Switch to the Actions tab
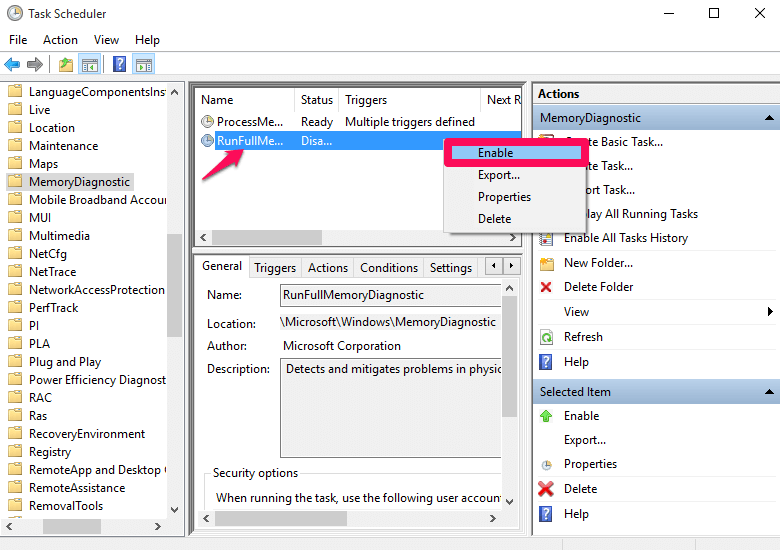The width and height of the screenshot is (780, 550). click(328, 268)
